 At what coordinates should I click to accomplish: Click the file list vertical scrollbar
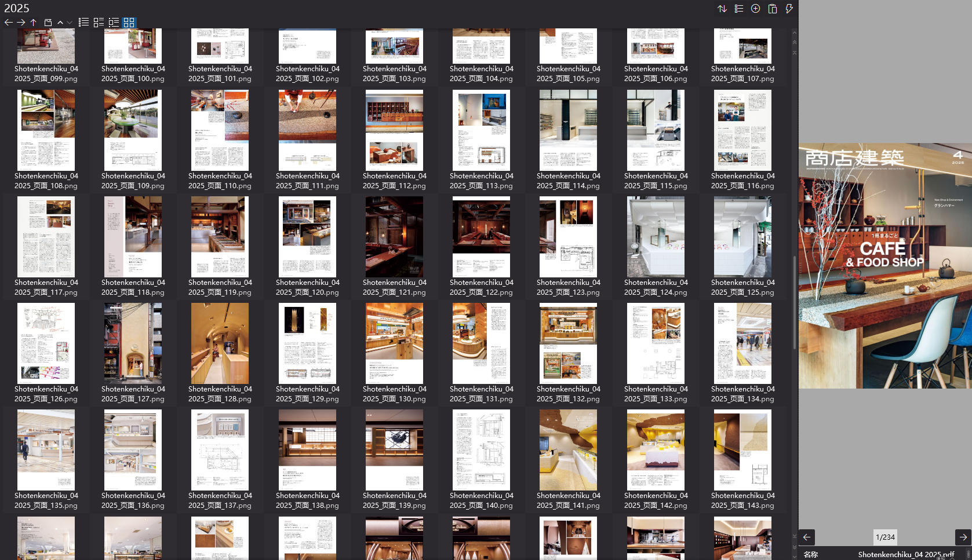click(x=794, y=301)
